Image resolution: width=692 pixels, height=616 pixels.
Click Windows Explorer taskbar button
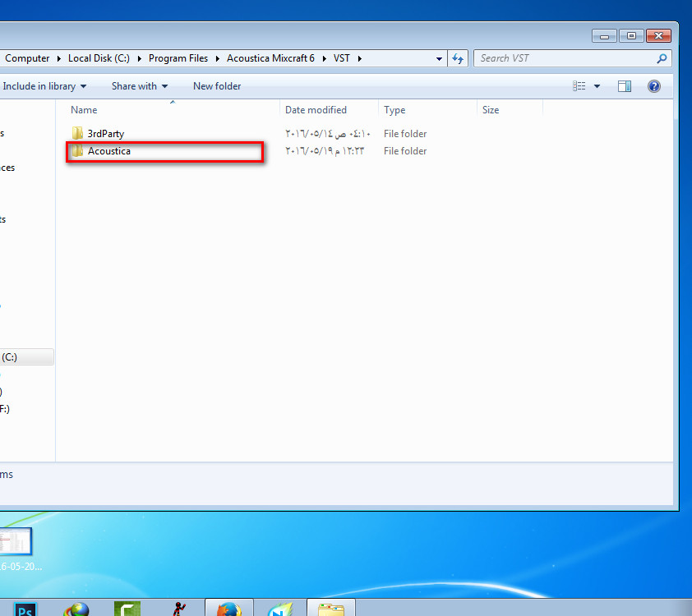pos(331,608)
